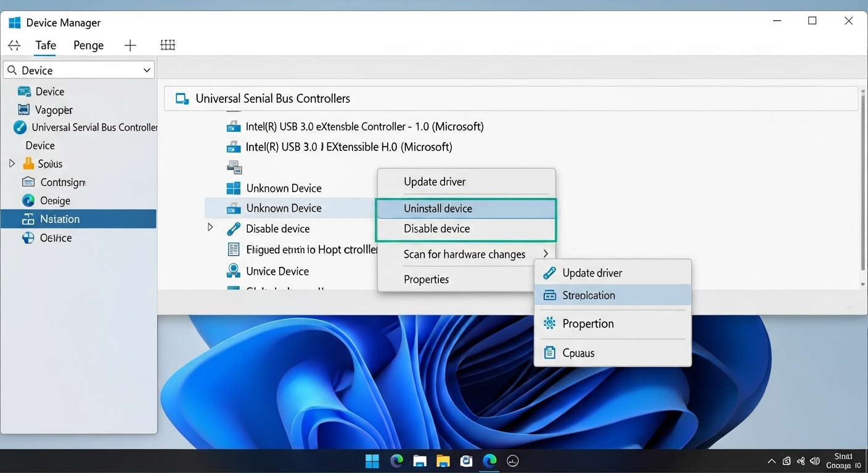The height and width of the screenshot is (473, 868).
Task: Click the scrollbar down arrow
Action: click(862, 285)
